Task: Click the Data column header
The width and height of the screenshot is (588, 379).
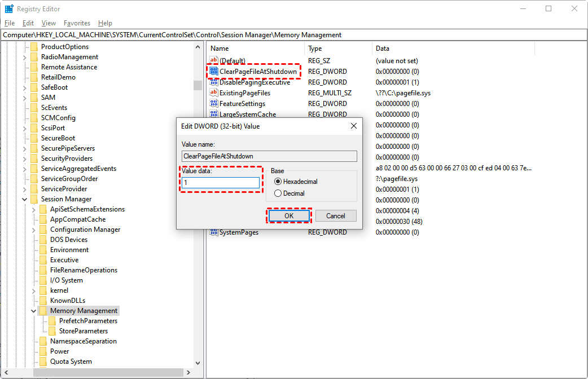Action: pos(453,49)
